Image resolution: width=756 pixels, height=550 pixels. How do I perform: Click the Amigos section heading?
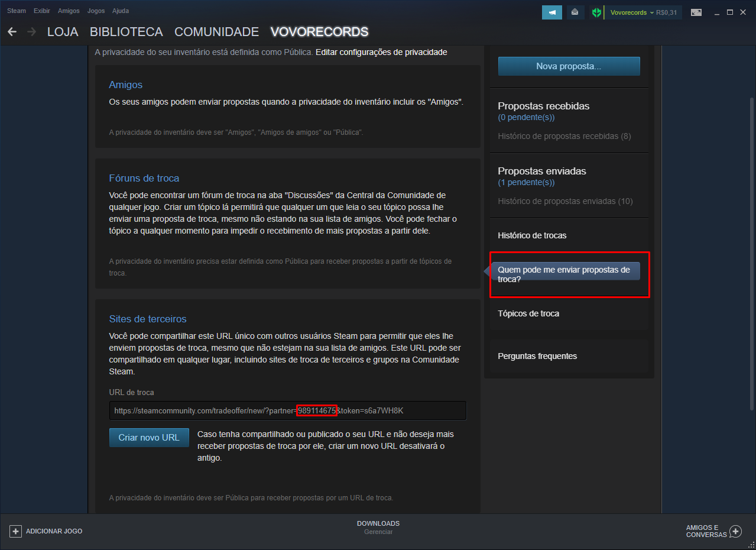click(125, 85)
